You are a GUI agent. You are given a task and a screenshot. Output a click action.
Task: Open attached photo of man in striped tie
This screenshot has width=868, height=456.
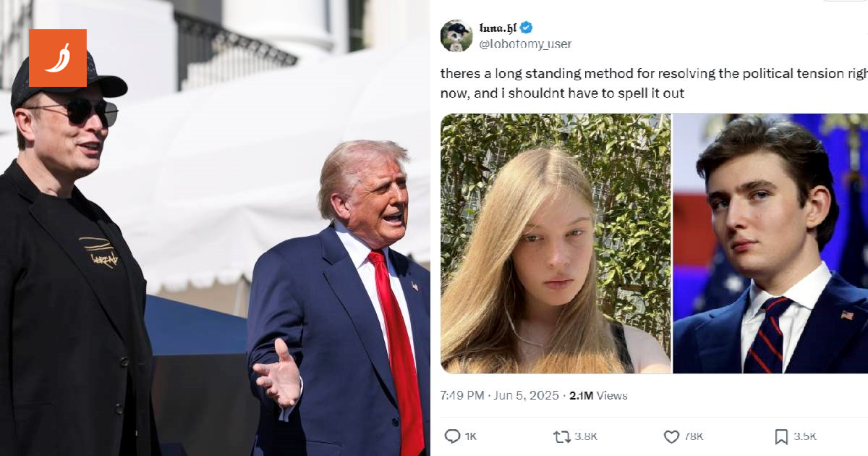coord(770,243)
